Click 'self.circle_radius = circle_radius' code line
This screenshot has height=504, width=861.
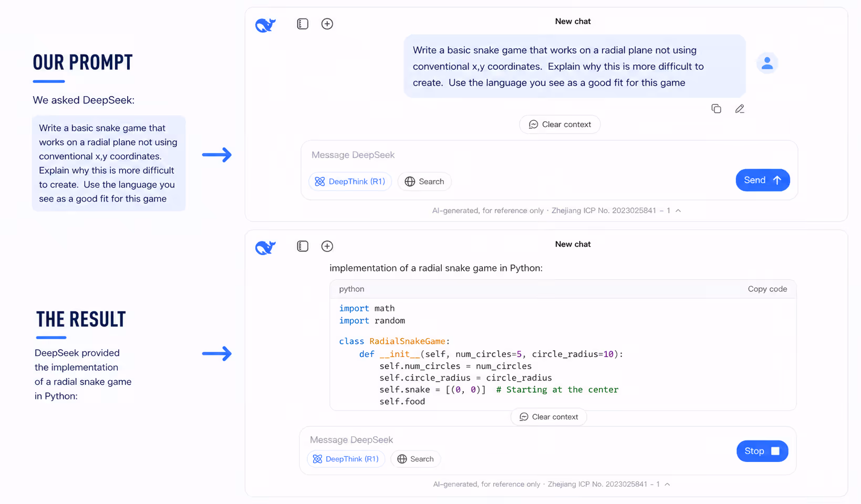tap(465, 378)
